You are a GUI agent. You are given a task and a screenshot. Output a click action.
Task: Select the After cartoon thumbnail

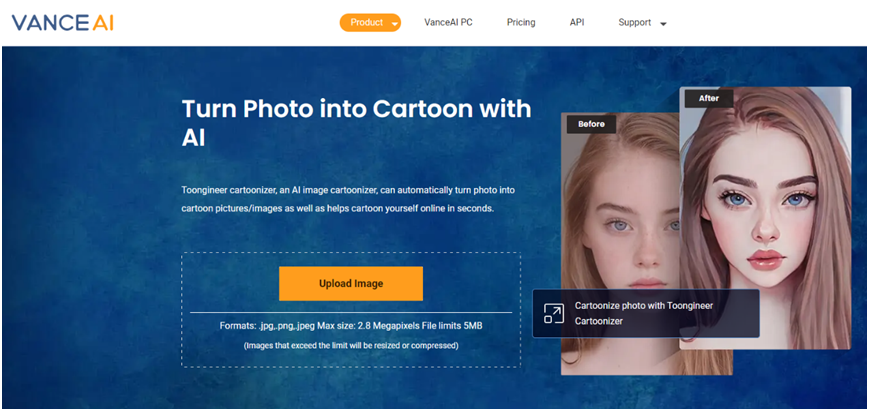[765, 218]
